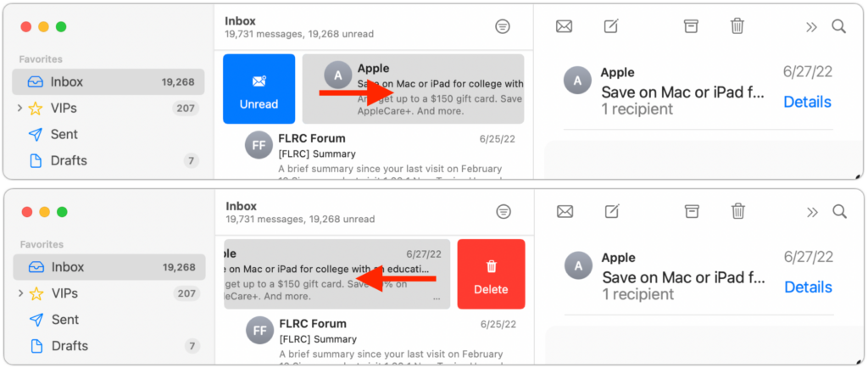Open toolbar overflow chevrons in top window

click(x=811, y=26)
